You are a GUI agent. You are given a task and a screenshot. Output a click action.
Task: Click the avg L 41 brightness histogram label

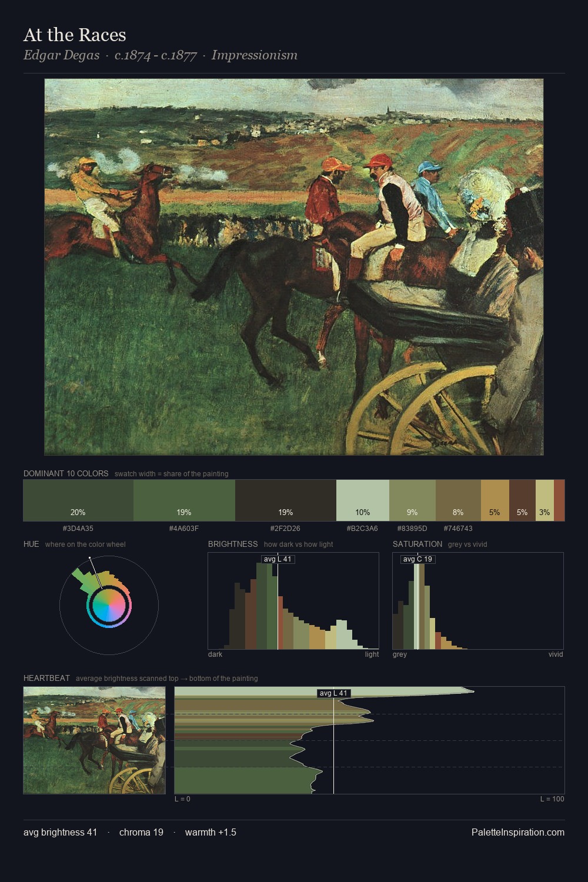tap(278, 559)
